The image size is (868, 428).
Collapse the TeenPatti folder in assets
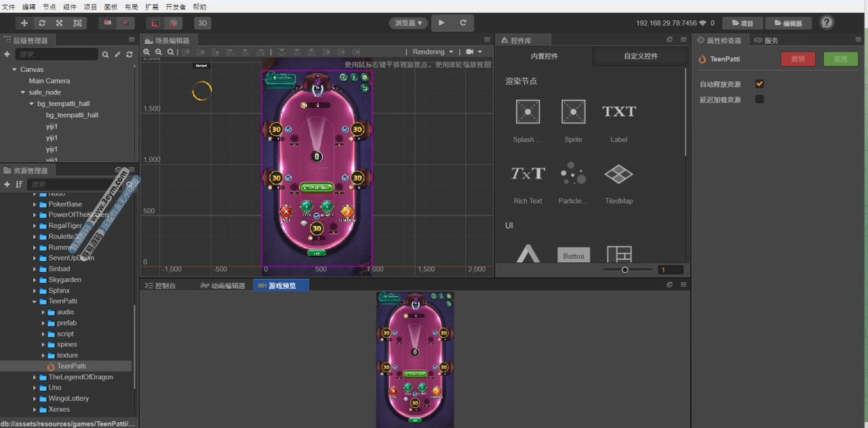[35, 301]
